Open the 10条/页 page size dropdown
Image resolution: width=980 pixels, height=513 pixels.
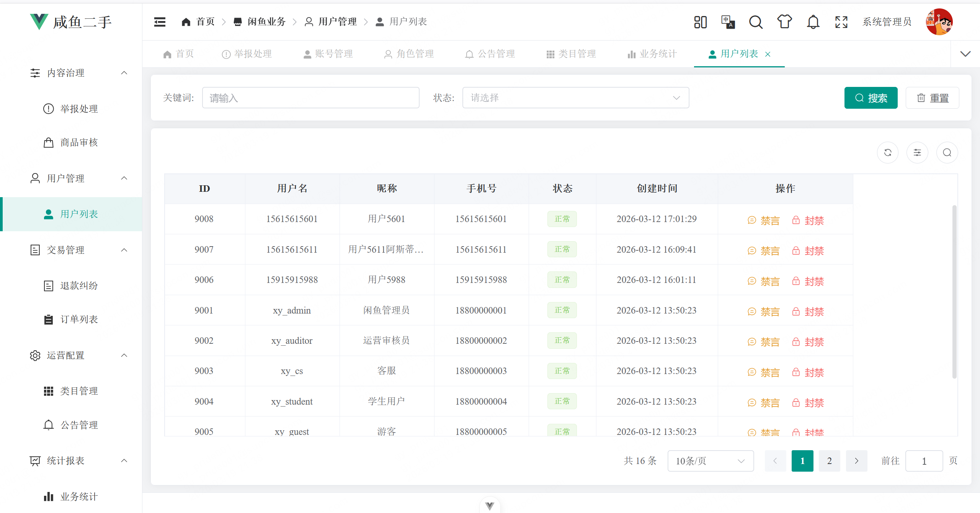point(710,461)
